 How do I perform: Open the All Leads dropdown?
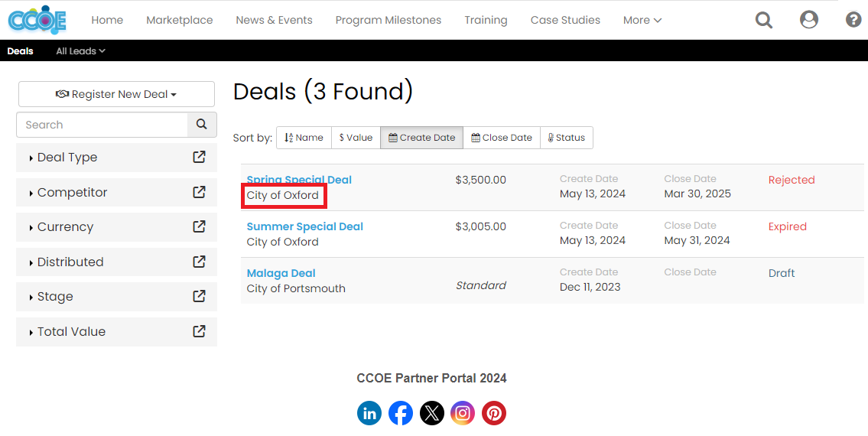pyautogui.click(x=80, y=51)
